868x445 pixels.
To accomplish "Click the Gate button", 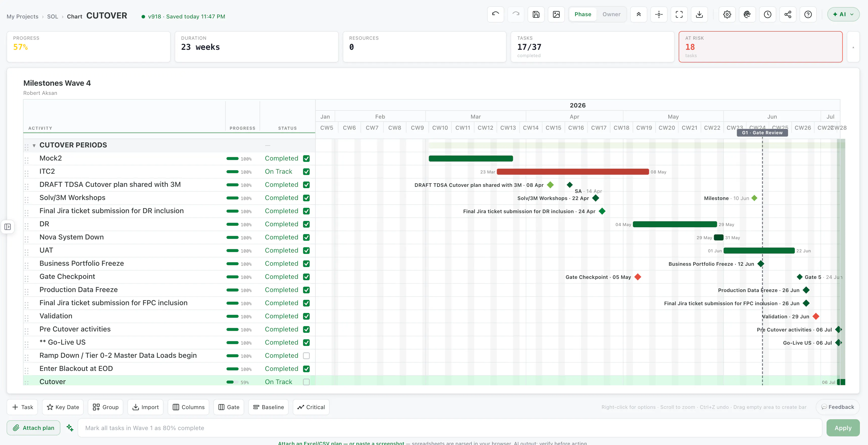I will pos(229,407).
